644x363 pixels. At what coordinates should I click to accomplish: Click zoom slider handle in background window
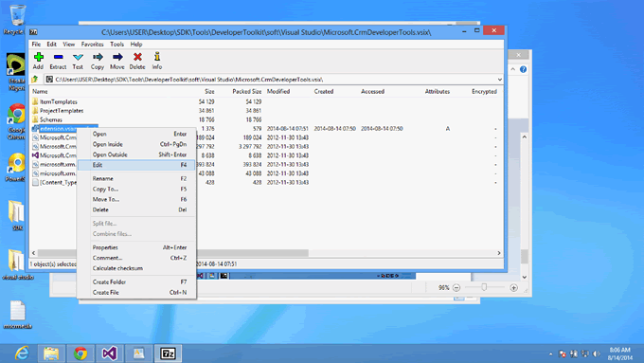(484, 287)
